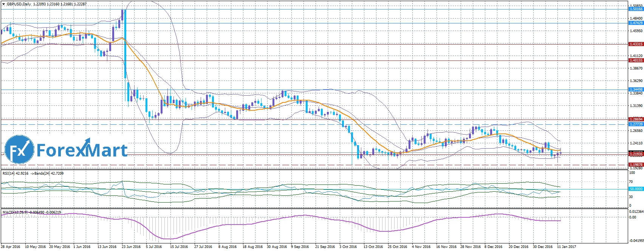
Task: Click the ForexMart FX logo icon
Action: 19,150
